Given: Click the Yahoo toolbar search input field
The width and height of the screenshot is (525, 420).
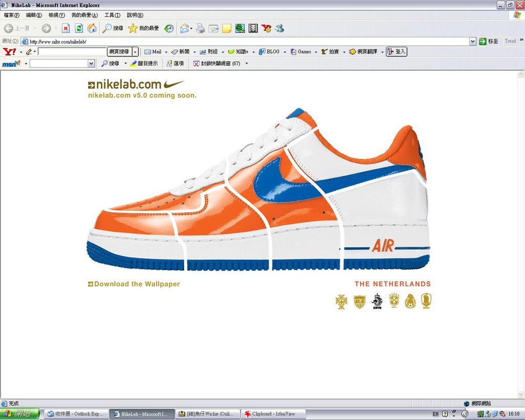Looking at the screenshot, I should pyautogui.click(x=72, y=52).
